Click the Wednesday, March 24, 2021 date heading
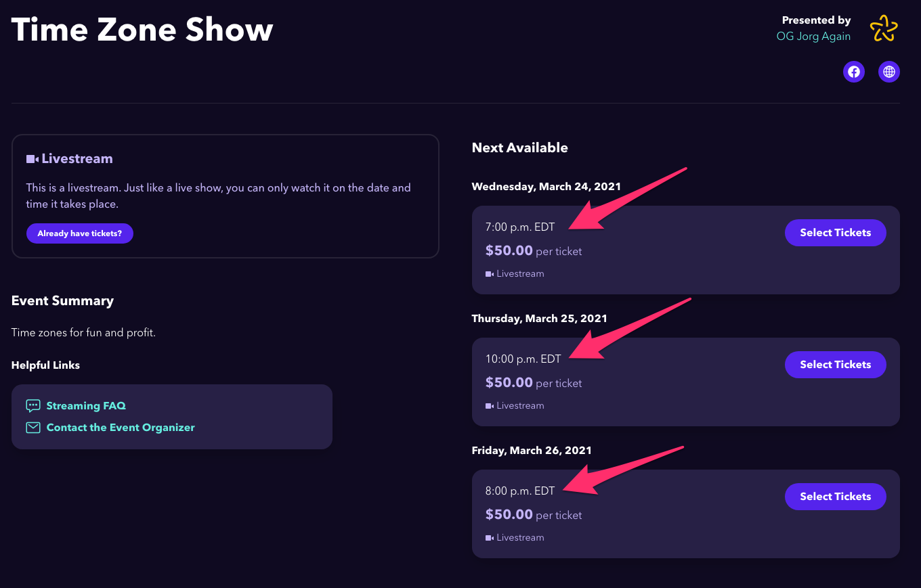921x588 pixels. 547,187
